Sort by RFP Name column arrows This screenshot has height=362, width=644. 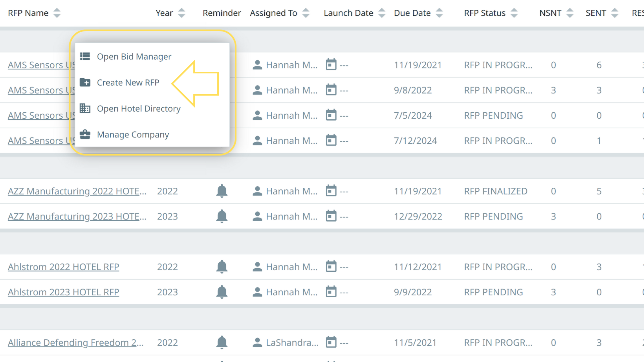pos(57,13)
